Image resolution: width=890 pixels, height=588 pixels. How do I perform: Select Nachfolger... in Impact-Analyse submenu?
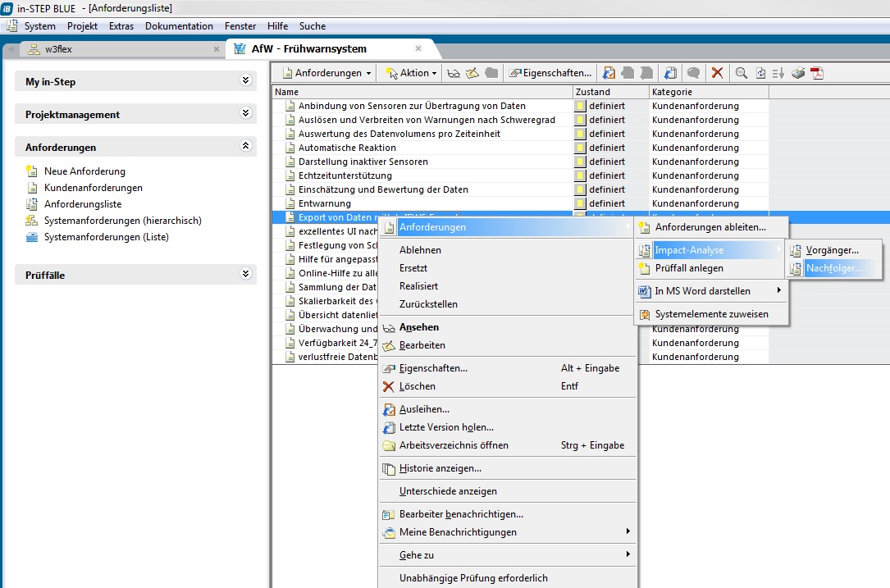tap(834, 268)
